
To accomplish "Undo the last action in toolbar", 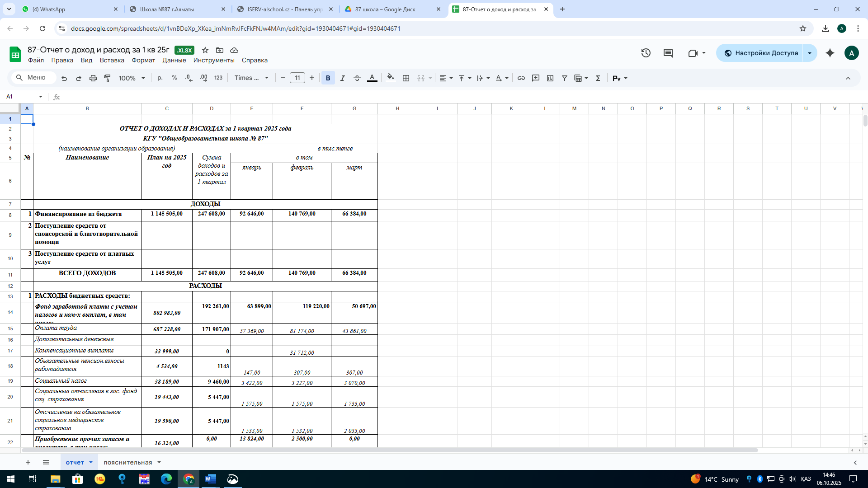I will [64, 78].
